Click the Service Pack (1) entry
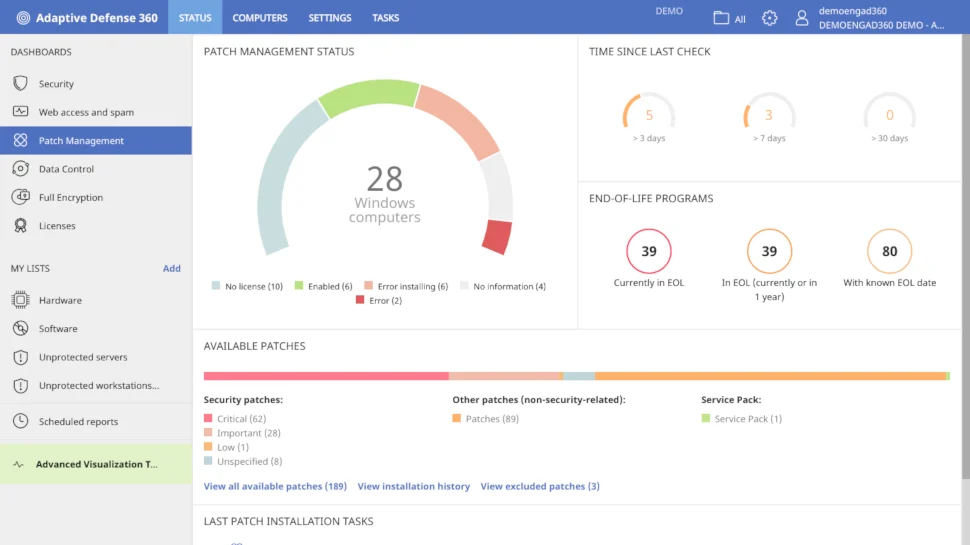The width and height of the screenshot is (970, 545). tap(742, 419)
